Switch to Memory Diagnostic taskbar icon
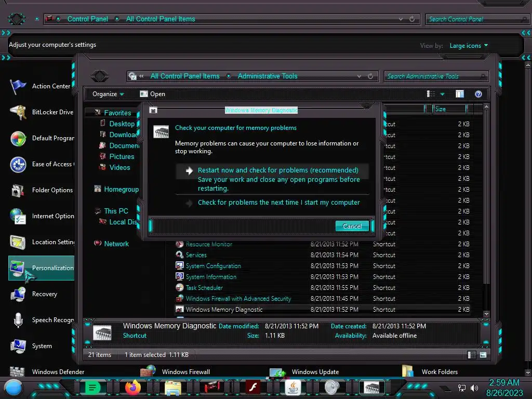 pyautogui.click(x=372, y=387)
